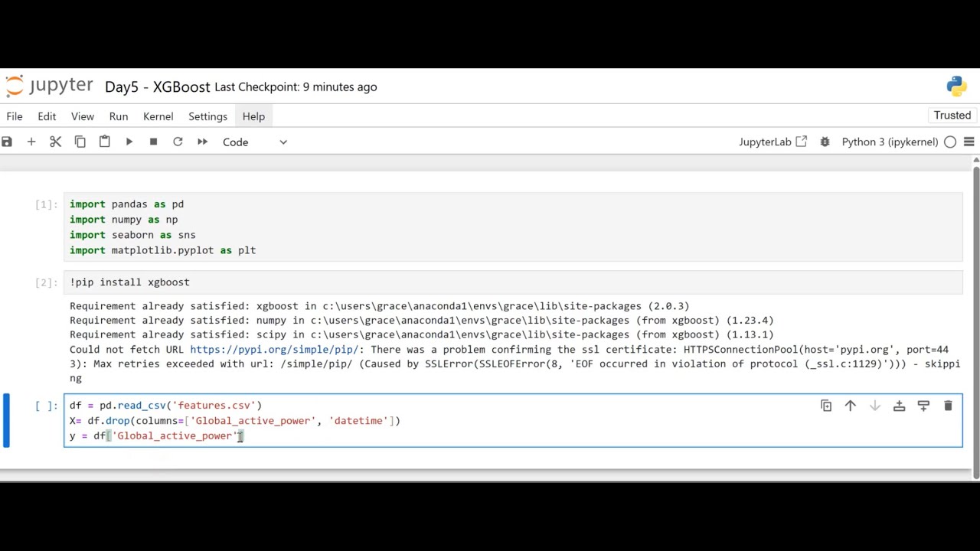The width and height of the screenshot is (980, 551).
Task: Move the active cell up
Action: tap(851, 406)
